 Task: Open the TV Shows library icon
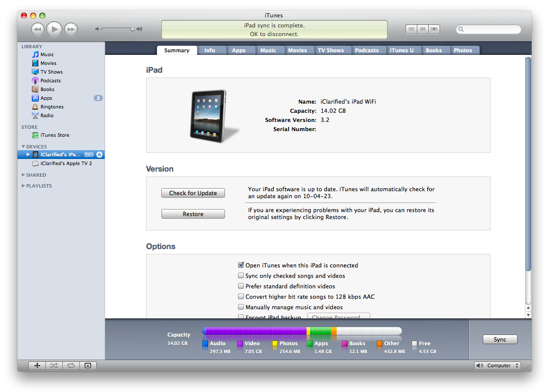35,72
